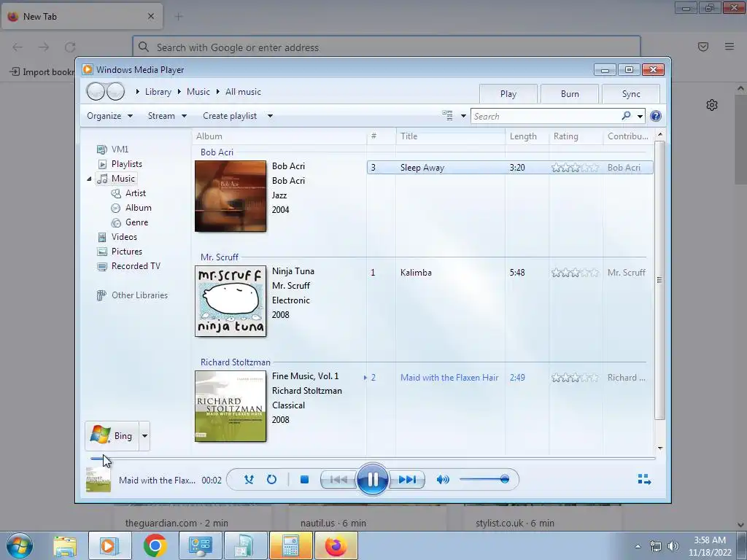747x560 pixels.
Task: Sort by the Length column header
Action: point(527,136)
